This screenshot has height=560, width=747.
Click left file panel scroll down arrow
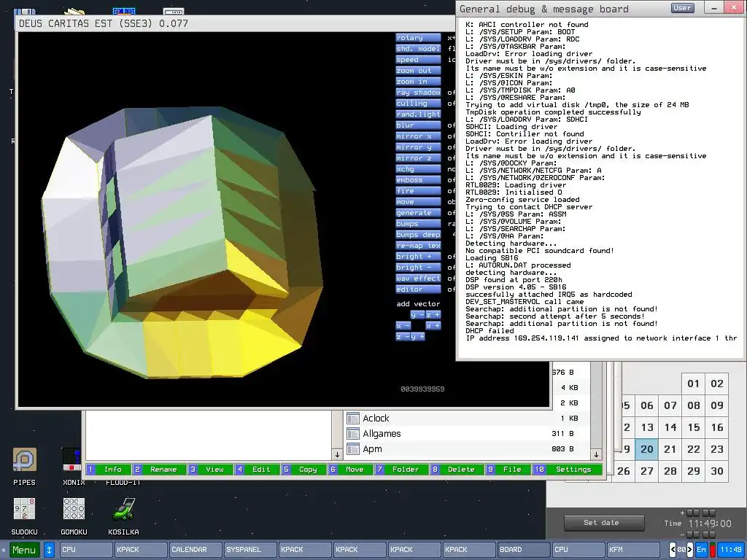pyautogui.click(x=337, y=454)
